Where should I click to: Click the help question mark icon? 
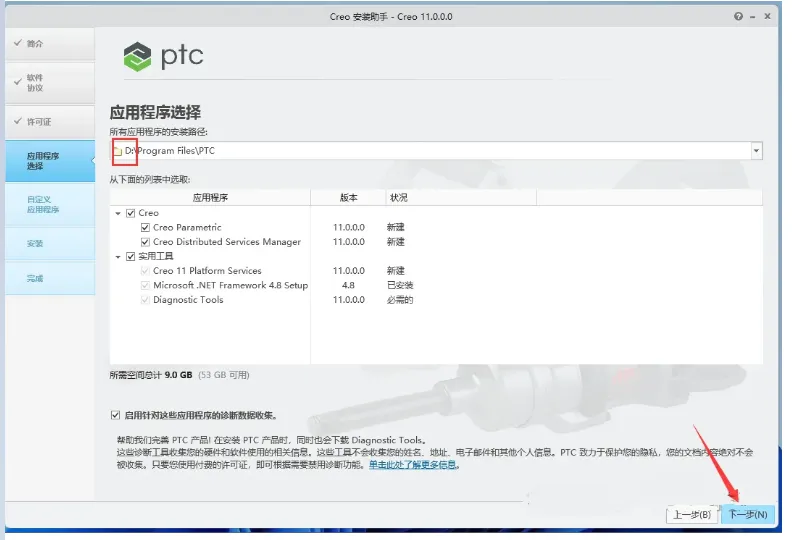pyautogui.click(x=738, y=16)
